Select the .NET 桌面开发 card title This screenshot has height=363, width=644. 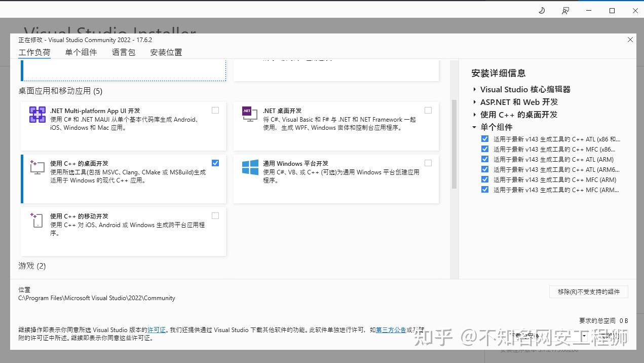[x=282, y=111]
